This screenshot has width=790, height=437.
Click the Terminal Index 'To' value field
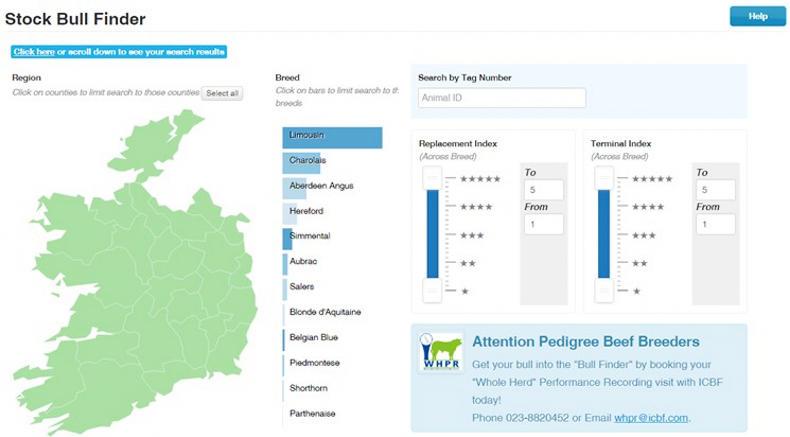point(717,190)
